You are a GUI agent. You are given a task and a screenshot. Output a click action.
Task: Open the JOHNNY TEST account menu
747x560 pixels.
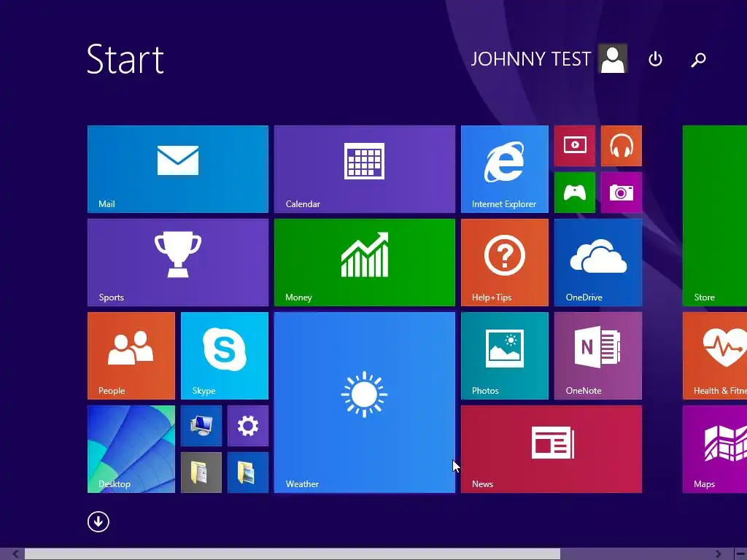click(549, 58)
